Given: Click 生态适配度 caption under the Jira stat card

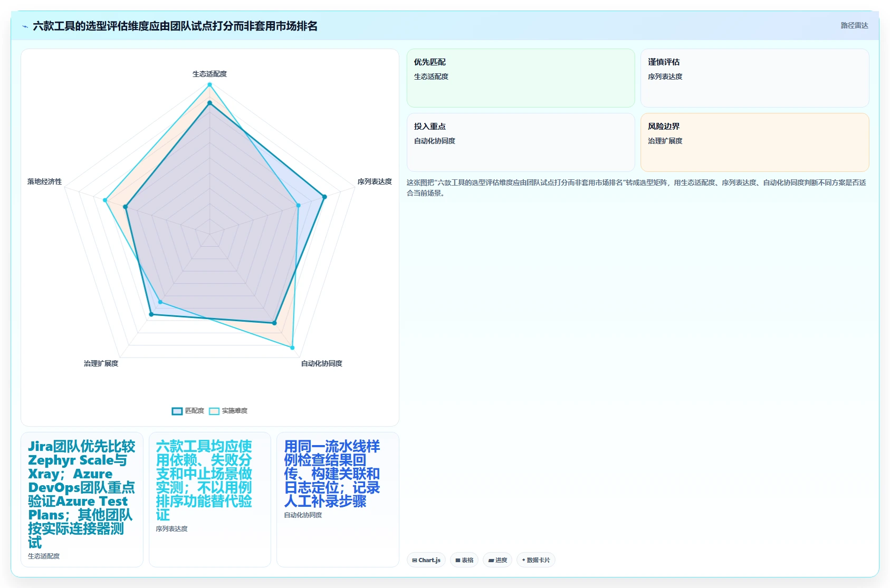Looking at the screenshot, I should [x=44, y=556].
